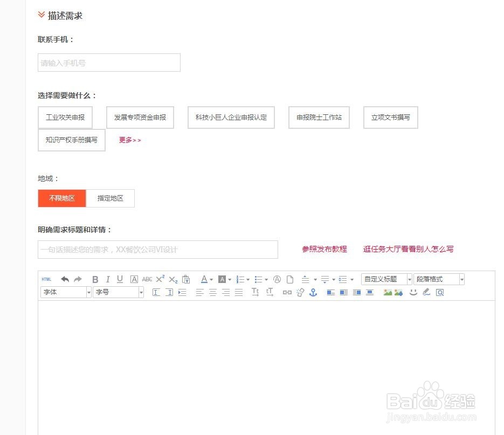
Task: Choose the 知识产权手册撰写 option
Action: 71,140
